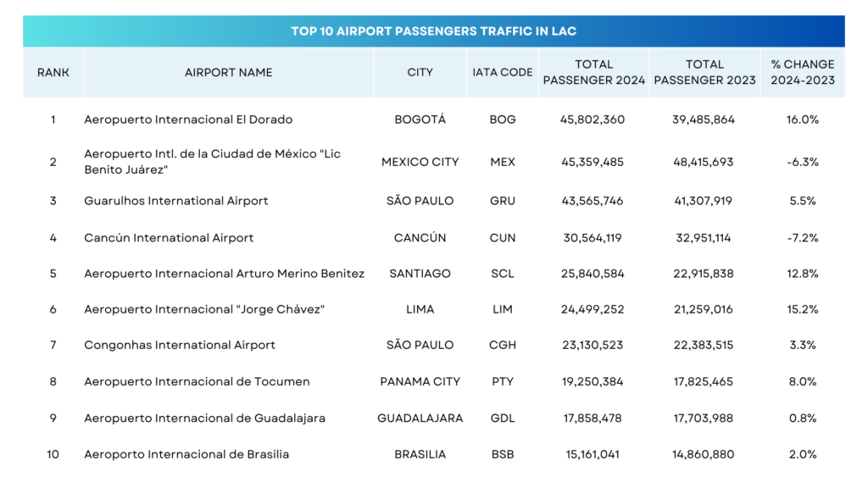Screen dimensions: 868x488
Task: Select Aeroporto Internacional de Brasilia
Action: [x=186, y=454]
